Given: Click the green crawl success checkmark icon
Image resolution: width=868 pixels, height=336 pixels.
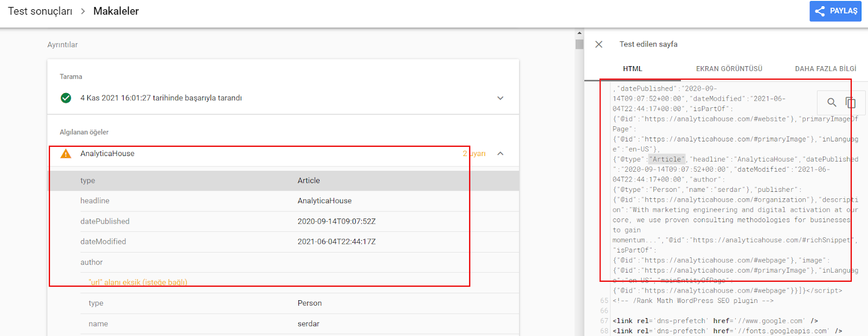Looking at the screenshot, I should point(66,98).
